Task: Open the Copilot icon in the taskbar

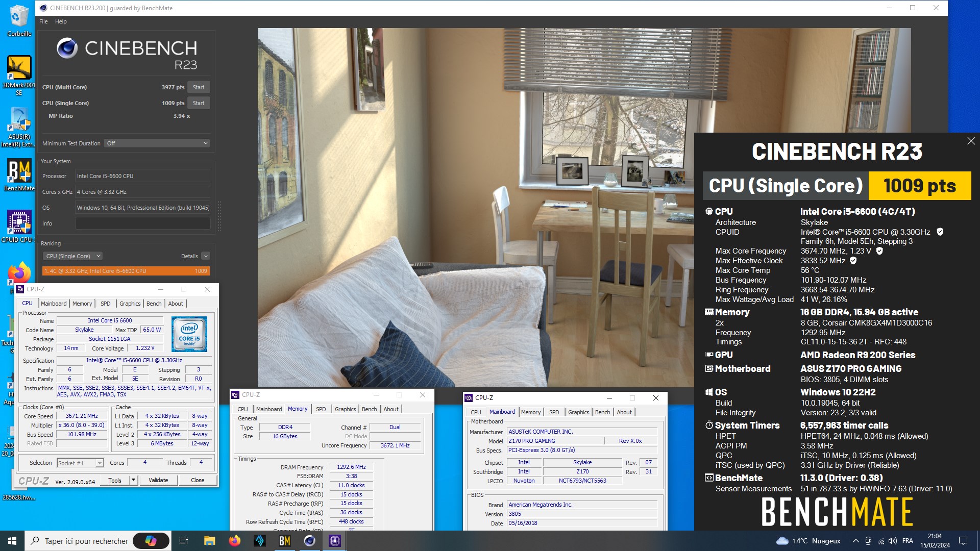Action: pos(151,541)
